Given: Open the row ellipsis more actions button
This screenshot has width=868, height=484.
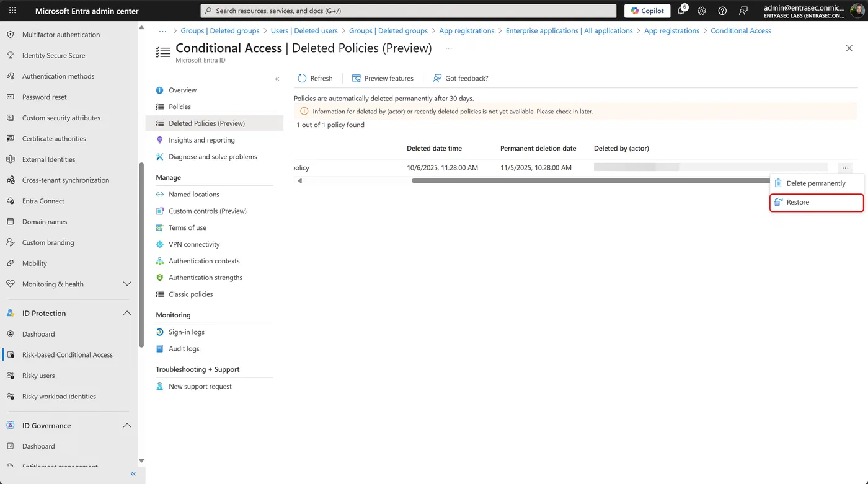Looking at the screenshot, I should pos(845,168).
